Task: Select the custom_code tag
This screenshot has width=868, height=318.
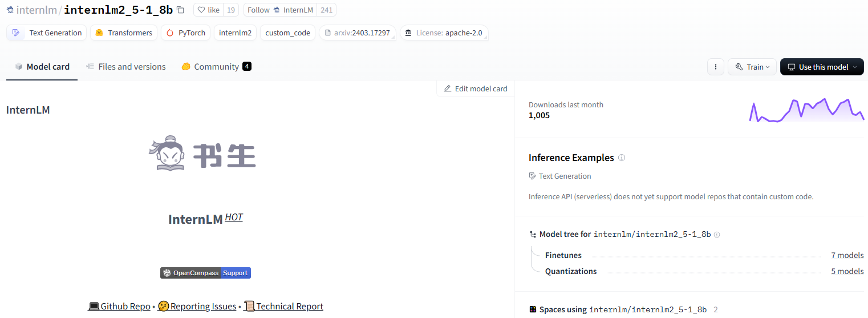Action: [287, 33]
